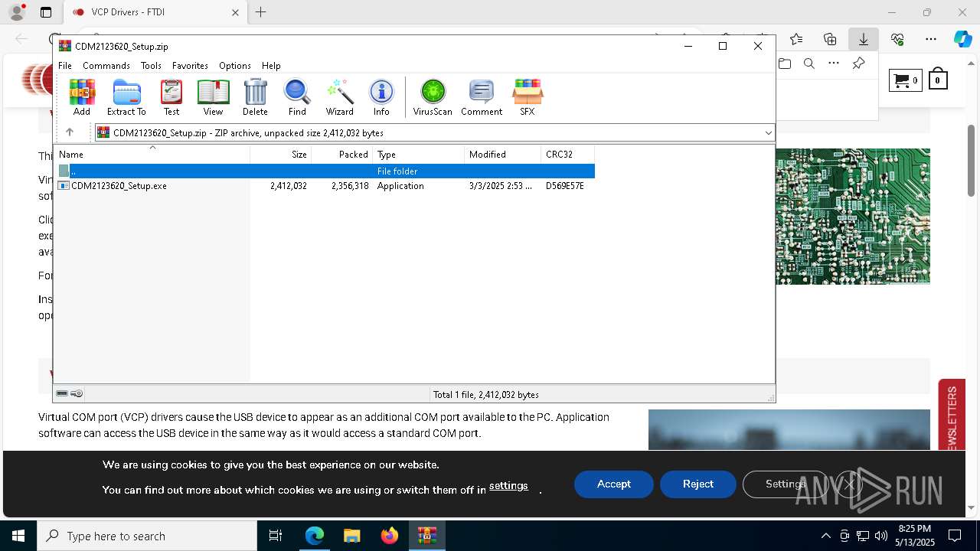980x551 pixels.
Task: Open the Comment tool
Action: 482,97
